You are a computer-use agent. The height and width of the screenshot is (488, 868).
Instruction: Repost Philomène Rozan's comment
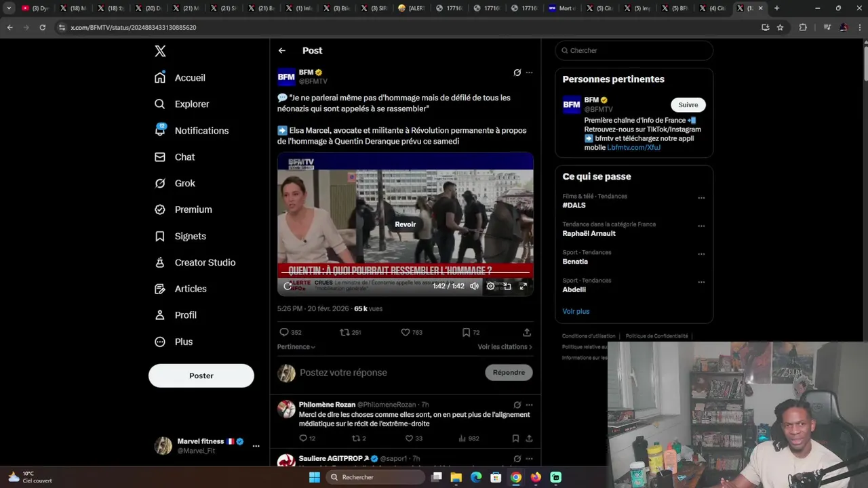[x=359, y=439]
